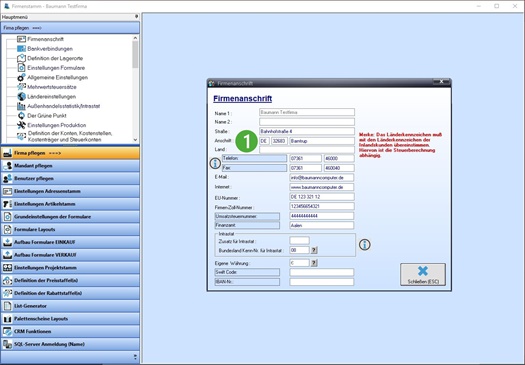
Task: Click the Firmenanschrift tree icon
Action: click(x=21, y=39)
